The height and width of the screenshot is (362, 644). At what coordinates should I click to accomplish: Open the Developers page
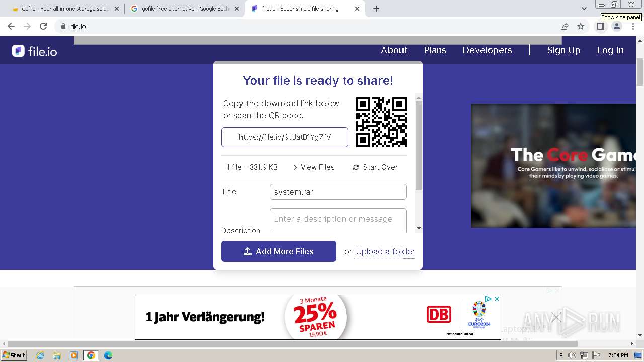(x=487, y=50)
